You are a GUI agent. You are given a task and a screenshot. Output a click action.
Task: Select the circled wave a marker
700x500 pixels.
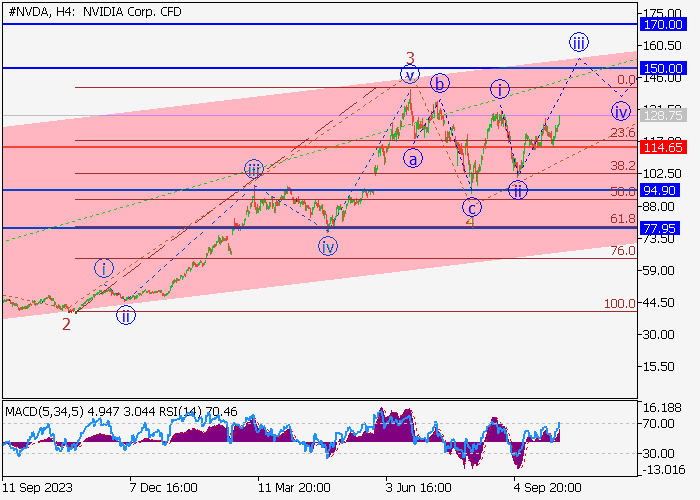point(413,158)
